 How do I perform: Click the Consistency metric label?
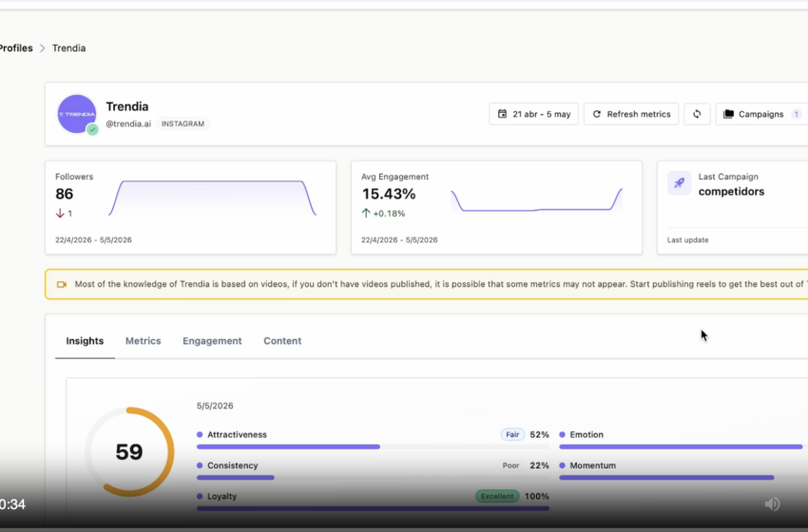(x=232, y=465)
